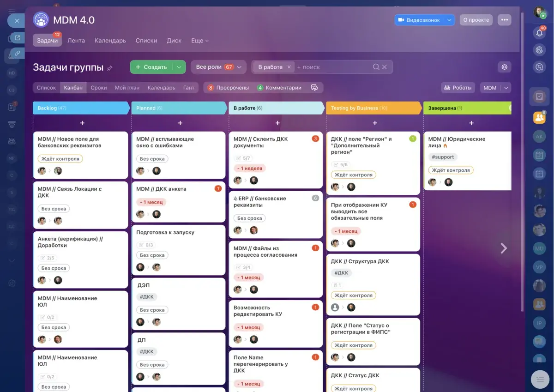Open the MDM selector dropdown

click(495, 88)
